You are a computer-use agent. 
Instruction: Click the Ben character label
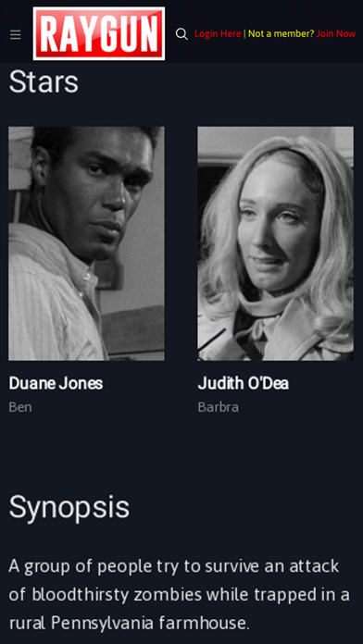pyautogui.click(x=20, y=407)
